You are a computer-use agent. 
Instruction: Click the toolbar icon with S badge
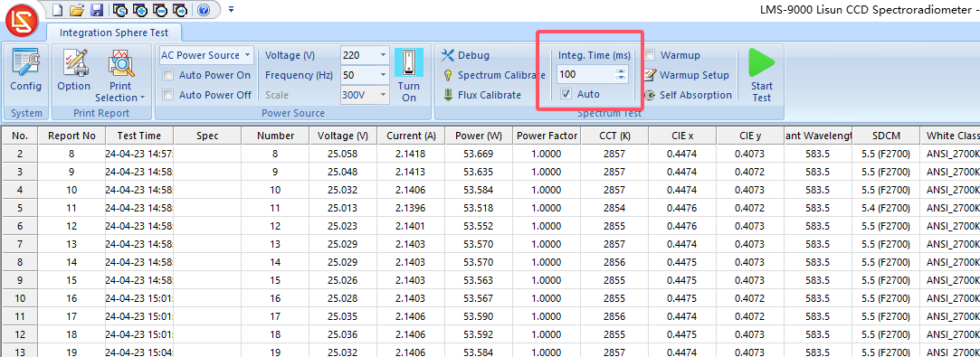120,9
